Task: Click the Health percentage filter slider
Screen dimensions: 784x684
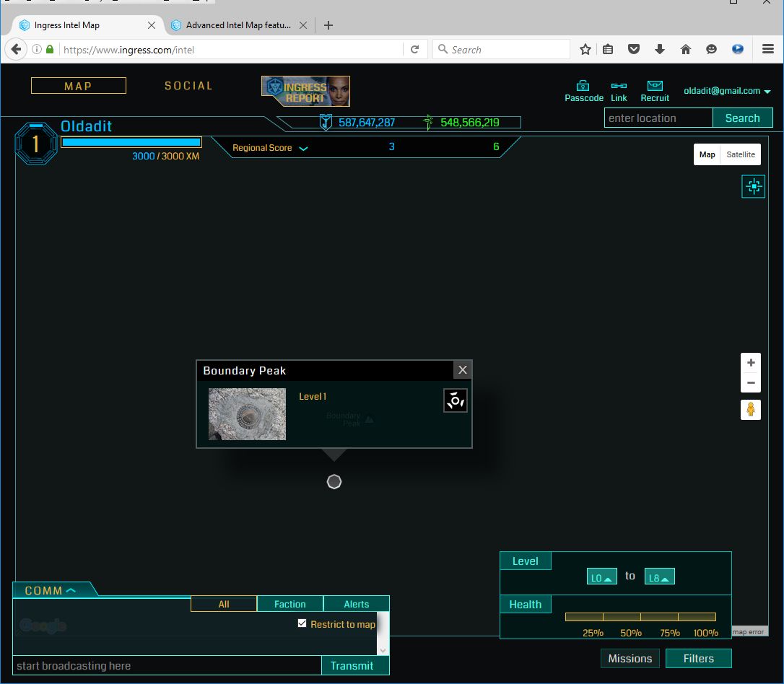Action: (x=640, y=617)
